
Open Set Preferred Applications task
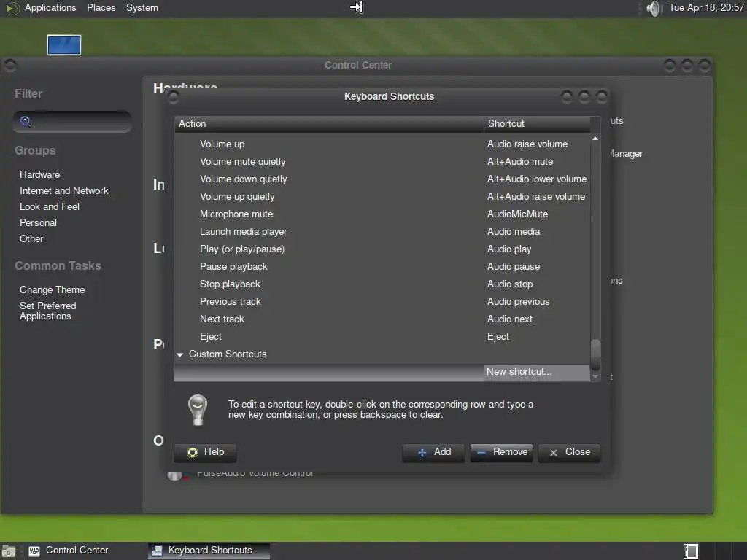(x=47, y=311)
